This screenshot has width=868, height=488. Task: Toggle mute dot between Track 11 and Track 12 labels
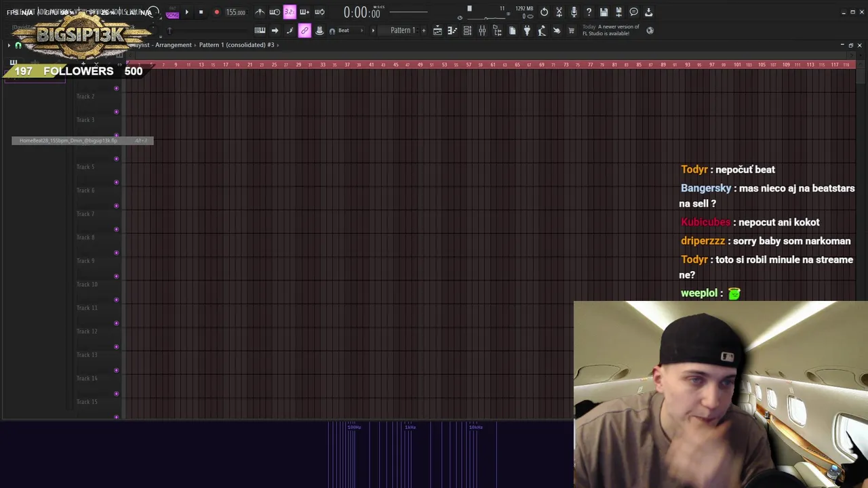pos(116,323)
